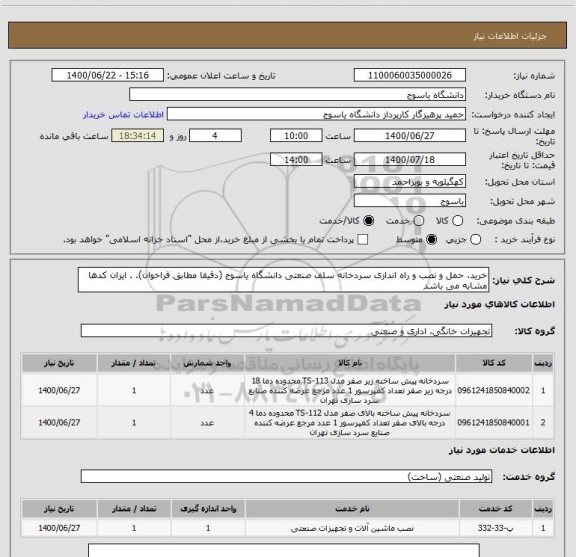
Task: Click the اطلاعات خدمات مورد نیاز section heading
Action: coord(502,450)
